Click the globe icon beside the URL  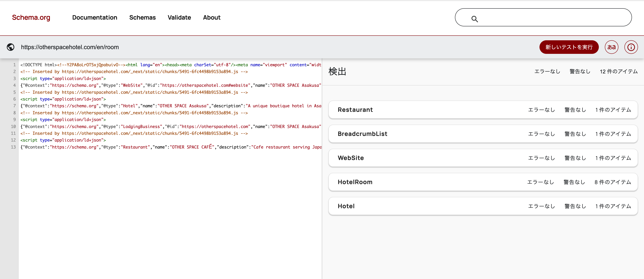[11, 47]
